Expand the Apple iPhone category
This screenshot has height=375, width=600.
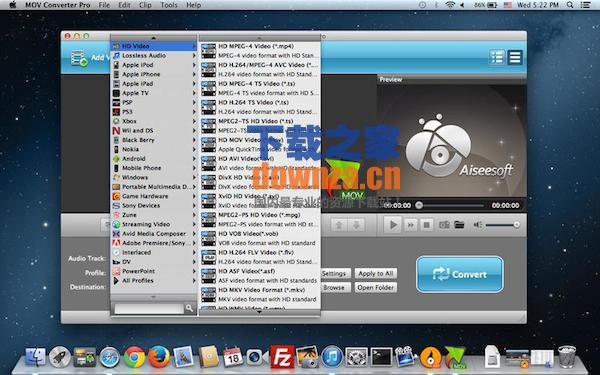154,74
